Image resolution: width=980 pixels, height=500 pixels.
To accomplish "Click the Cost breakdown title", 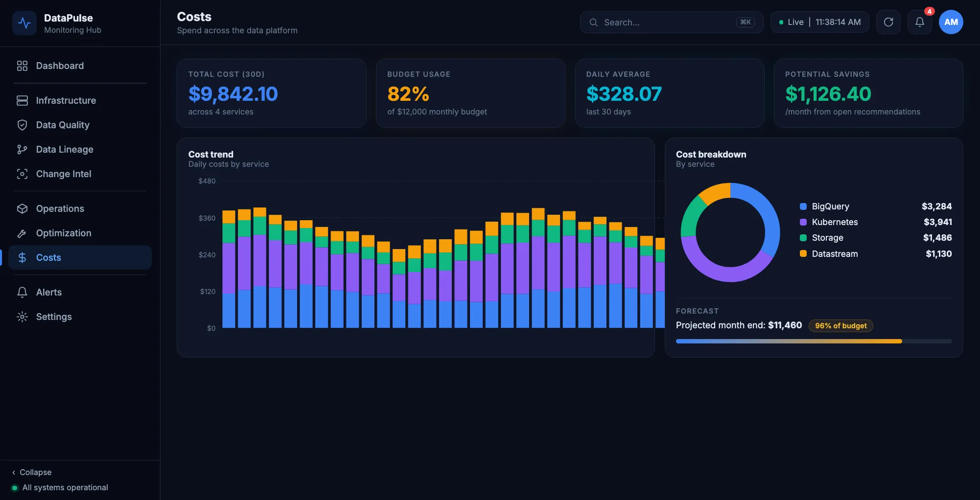I will [711, 154].
